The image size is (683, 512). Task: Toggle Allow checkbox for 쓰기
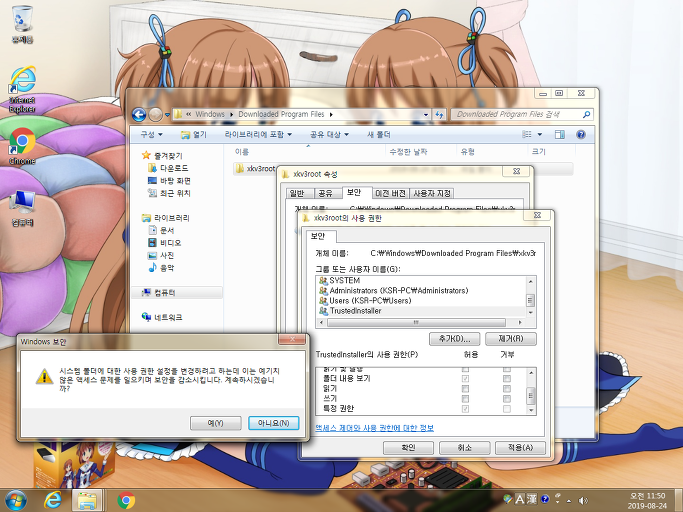point(465,399)
